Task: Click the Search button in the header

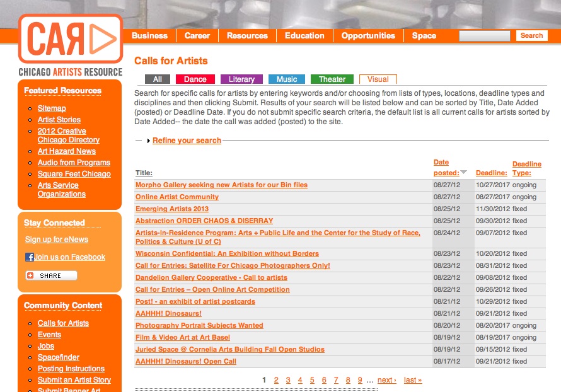Action: tap(531, 36)
